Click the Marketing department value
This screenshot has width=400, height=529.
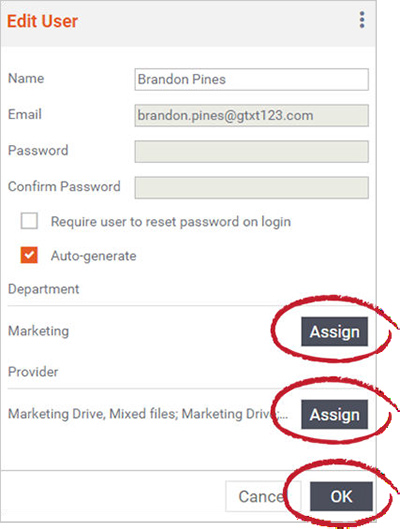[x=38, y=331]
